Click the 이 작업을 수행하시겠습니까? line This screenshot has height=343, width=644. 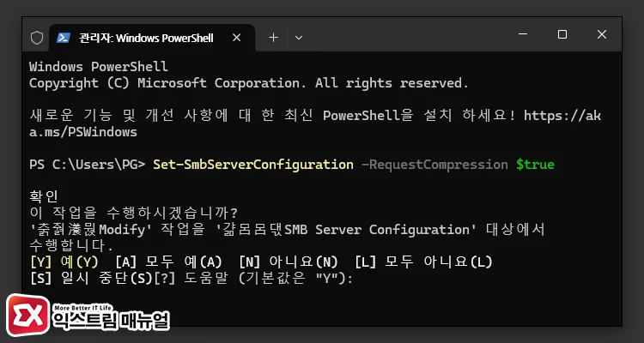tap(134, 213)
